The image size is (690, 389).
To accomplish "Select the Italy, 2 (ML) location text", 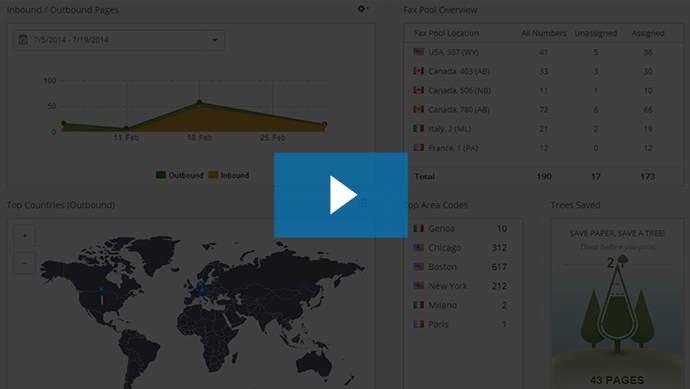I will (x=450, y=129).
